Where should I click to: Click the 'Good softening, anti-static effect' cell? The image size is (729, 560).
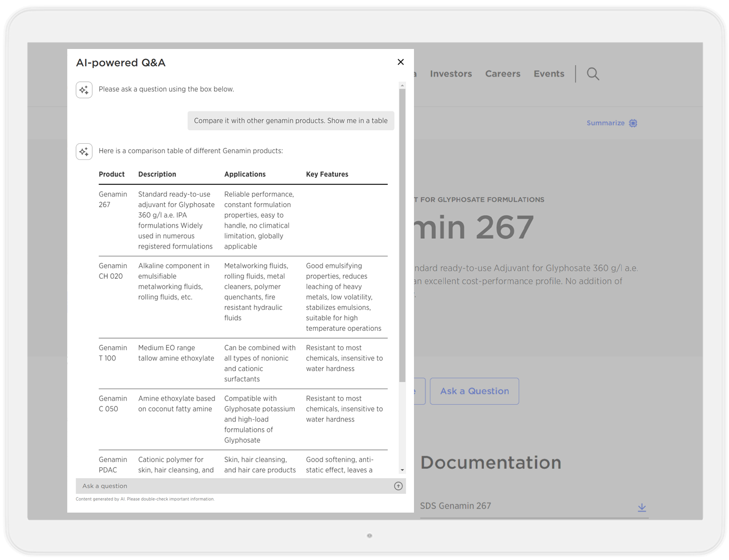coord(340,465)
